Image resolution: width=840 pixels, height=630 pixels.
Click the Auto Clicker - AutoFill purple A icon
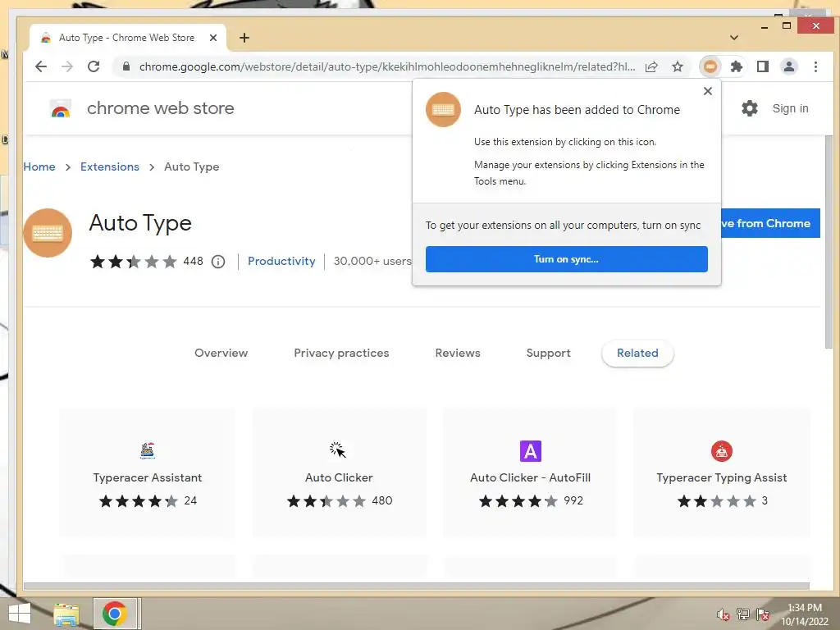point(531,451)
